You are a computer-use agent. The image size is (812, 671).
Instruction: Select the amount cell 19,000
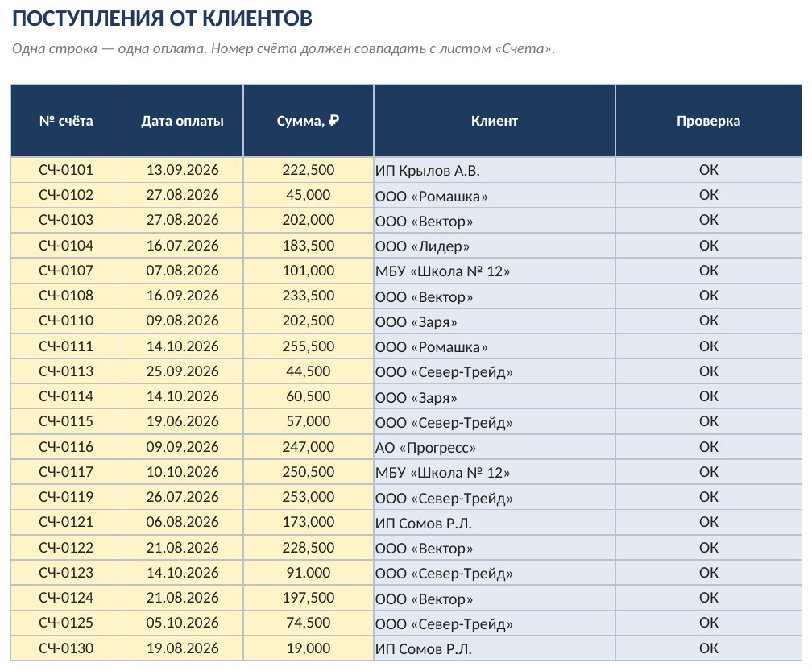click(x=308, y=648)
